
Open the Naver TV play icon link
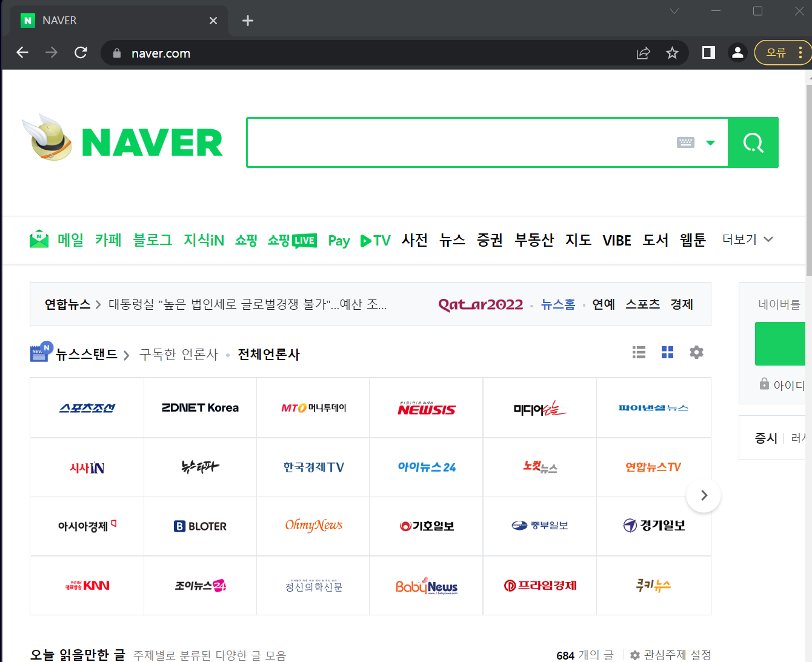coord(375,241)
